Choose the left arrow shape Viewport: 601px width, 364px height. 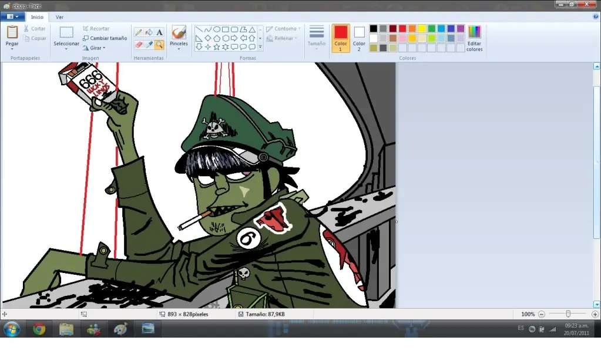pos(243,38)
